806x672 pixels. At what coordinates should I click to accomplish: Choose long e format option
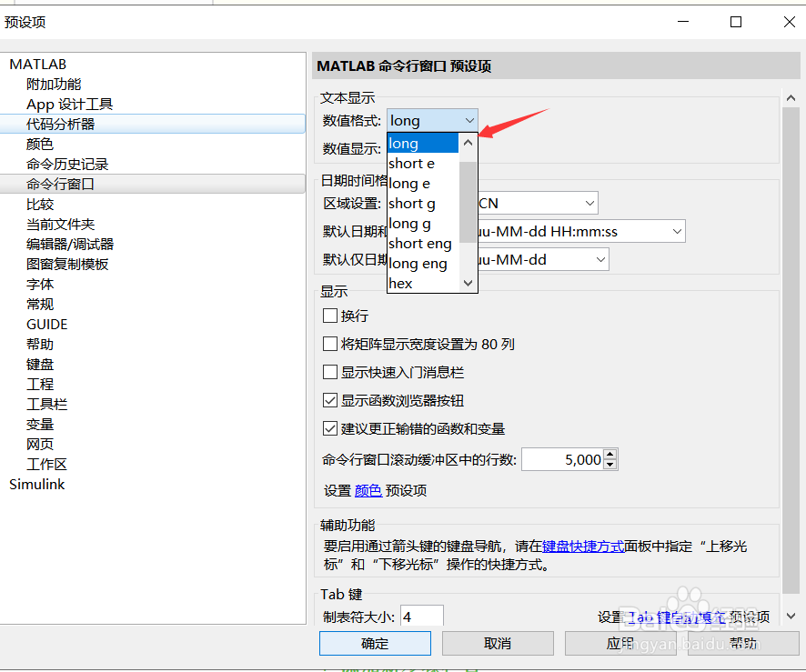[x=422, y=184]
